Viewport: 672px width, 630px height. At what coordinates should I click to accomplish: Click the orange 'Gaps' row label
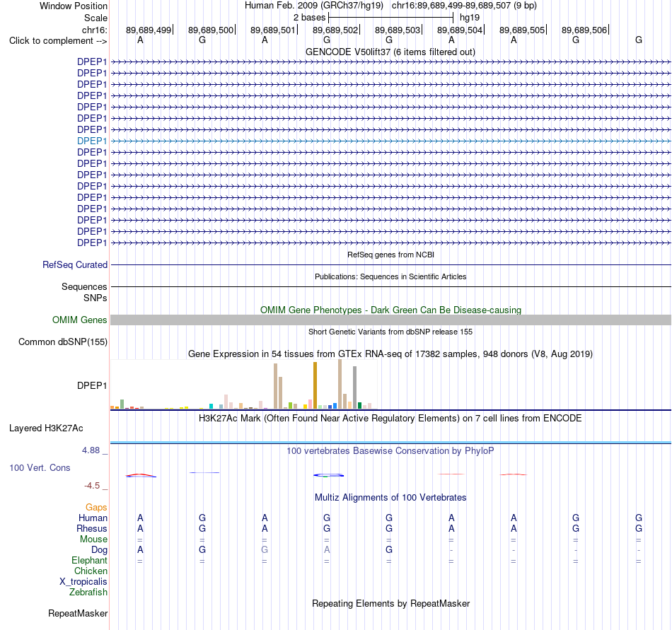96,508
